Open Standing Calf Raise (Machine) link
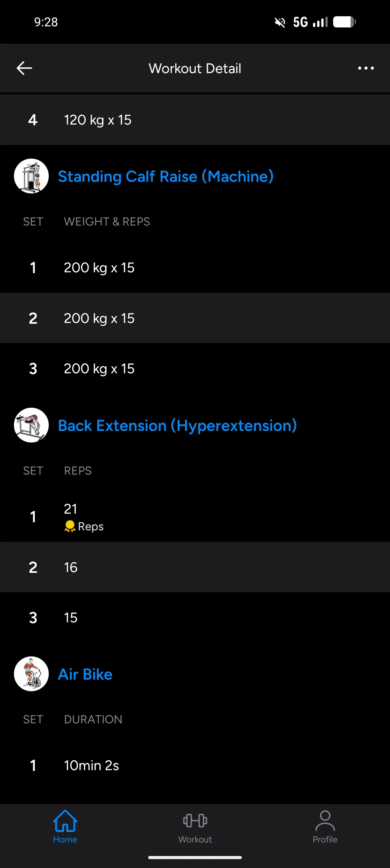The height and width of the screenshot is (868, 390). click(166, 176)
